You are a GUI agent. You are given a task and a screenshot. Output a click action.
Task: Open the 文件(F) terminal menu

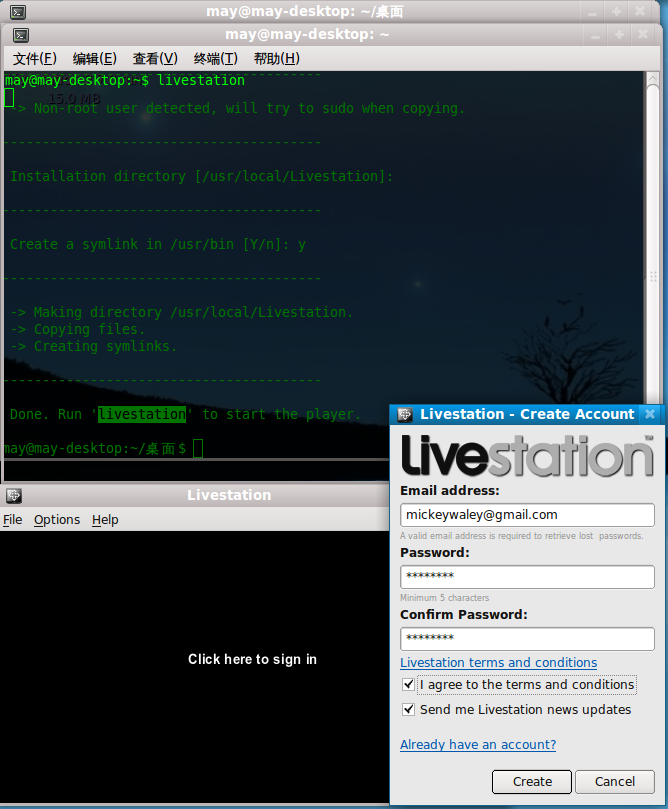(x=35, y=59)
